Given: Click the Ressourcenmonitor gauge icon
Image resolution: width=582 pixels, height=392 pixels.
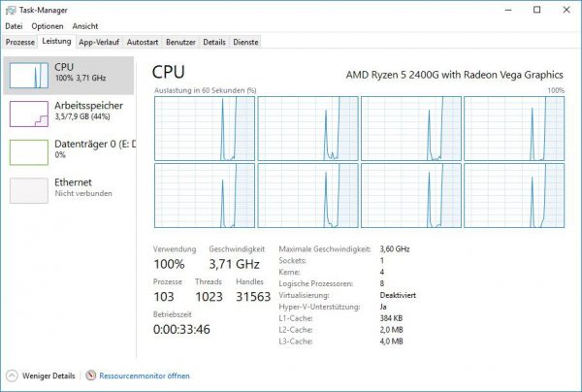Looking at the screenshot, I should [91, 376].
